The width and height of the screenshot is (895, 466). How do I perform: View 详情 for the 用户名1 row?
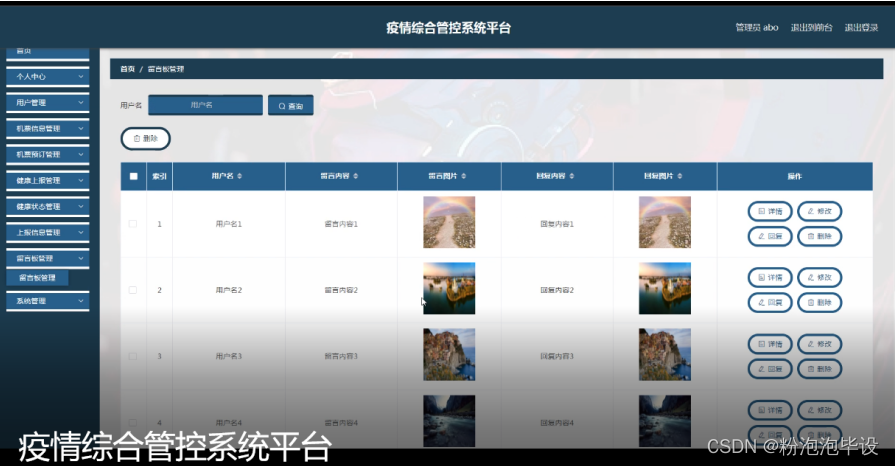[x=770, y=211]
